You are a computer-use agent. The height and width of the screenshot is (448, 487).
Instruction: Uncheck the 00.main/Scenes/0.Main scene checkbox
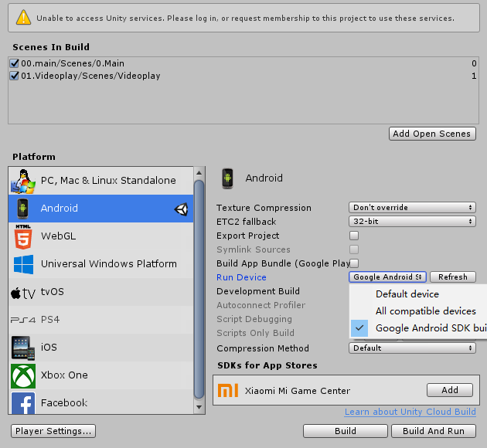coord(14,63)
